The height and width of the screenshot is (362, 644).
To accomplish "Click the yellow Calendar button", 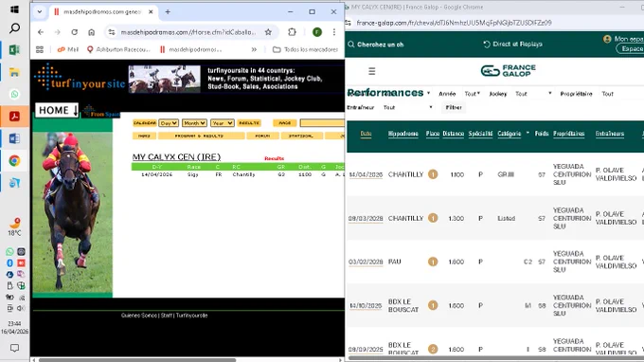I will coord(145,123).
